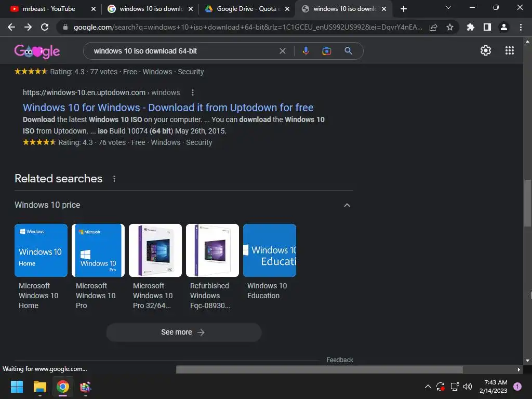532x399 pixels.
Task: Click Chrome taskbar icon
Action: pos(63,387)
